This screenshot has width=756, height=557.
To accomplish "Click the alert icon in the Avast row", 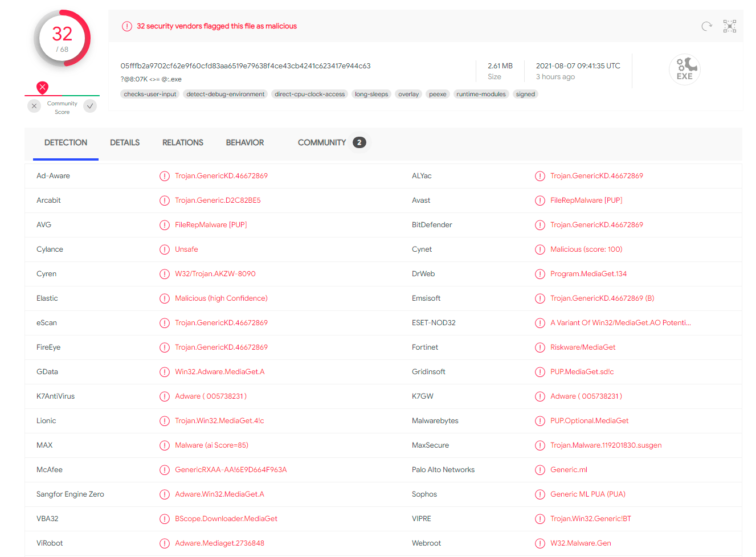I will coord(540,200).
